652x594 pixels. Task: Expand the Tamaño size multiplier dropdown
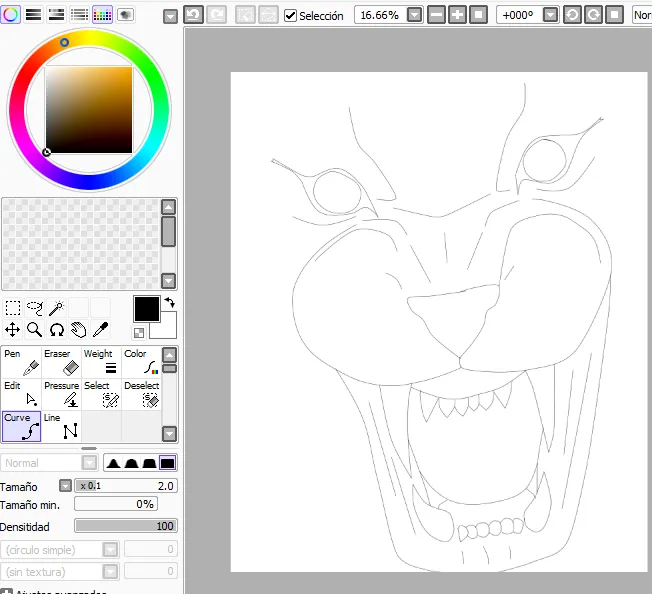coord(65,486)
